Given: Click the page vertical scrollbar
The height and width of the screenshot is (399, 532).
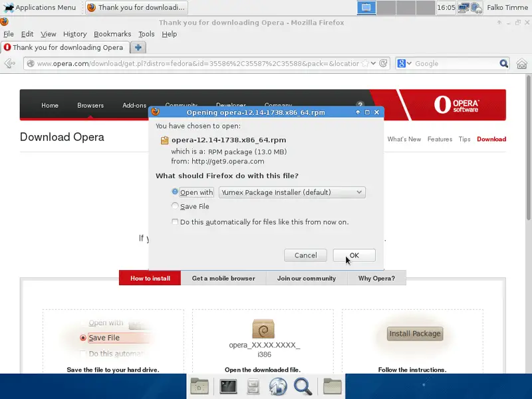Looking at the screenshot, I should (529, 148).
